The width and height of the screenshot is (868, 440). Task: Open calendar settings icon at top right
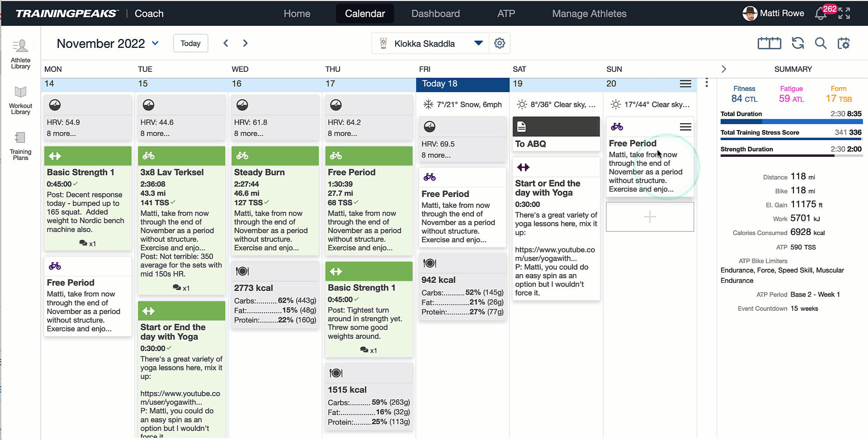(x=844, y=43)
